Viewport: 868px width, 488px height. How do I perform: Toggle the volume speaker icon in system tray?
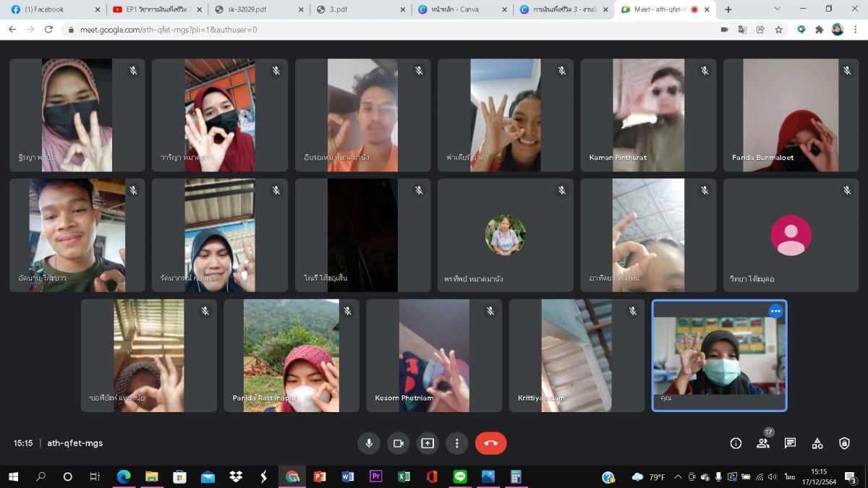click(x=772, y=477)
